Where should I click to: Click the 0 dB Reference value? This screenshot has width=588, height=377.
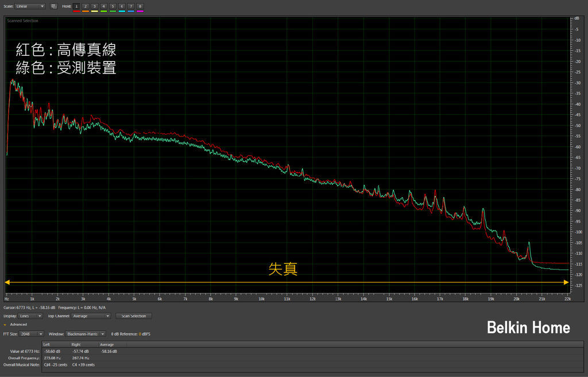[140, 334]
